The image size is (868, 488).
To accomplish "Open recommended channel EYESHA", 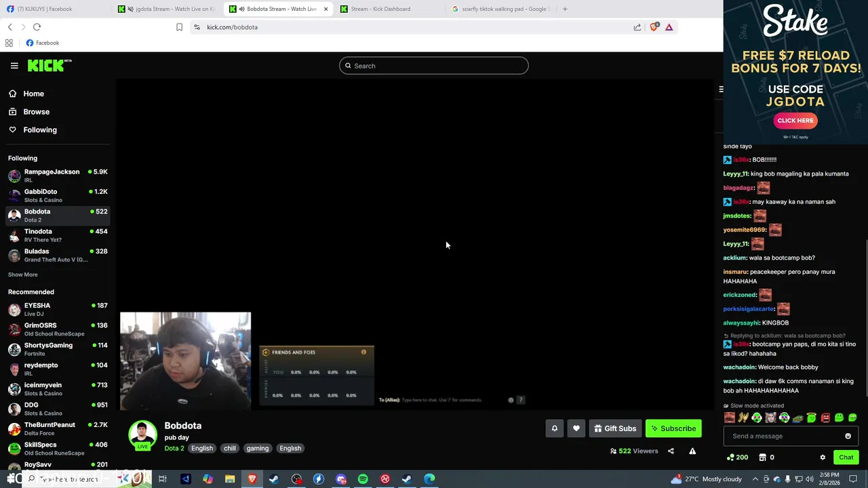I will tap(58, 310).
